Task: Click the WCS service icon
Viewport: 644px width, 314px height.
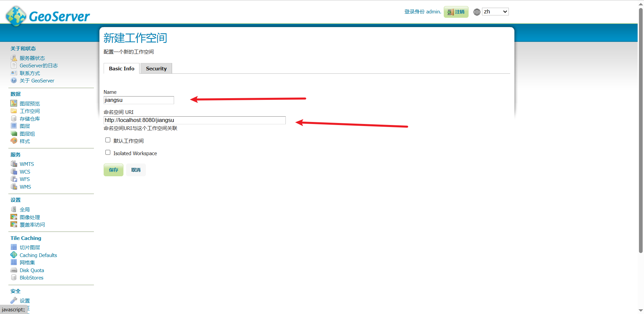Action: coord(14,172)
